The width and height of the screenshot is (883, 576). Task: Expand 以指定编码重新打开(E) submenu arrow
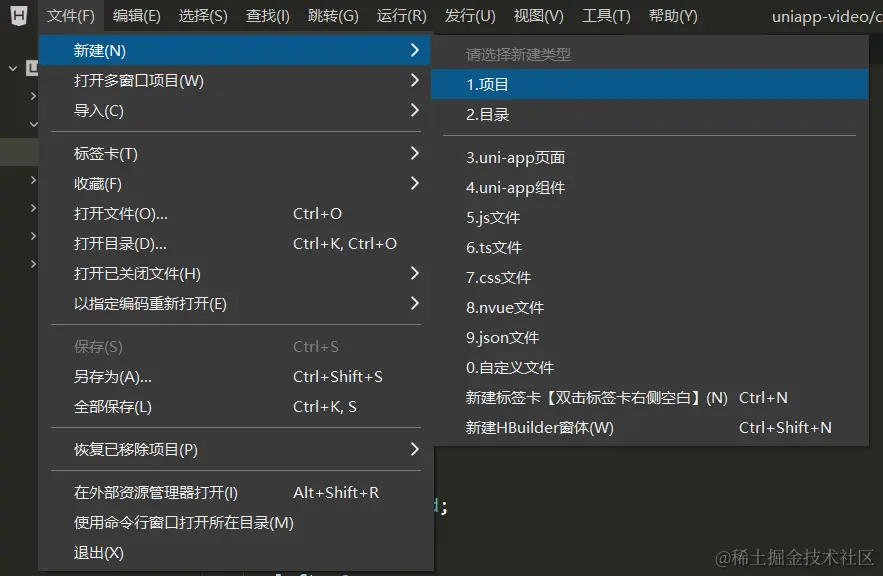pyautogui.click(x=414, y=303)
